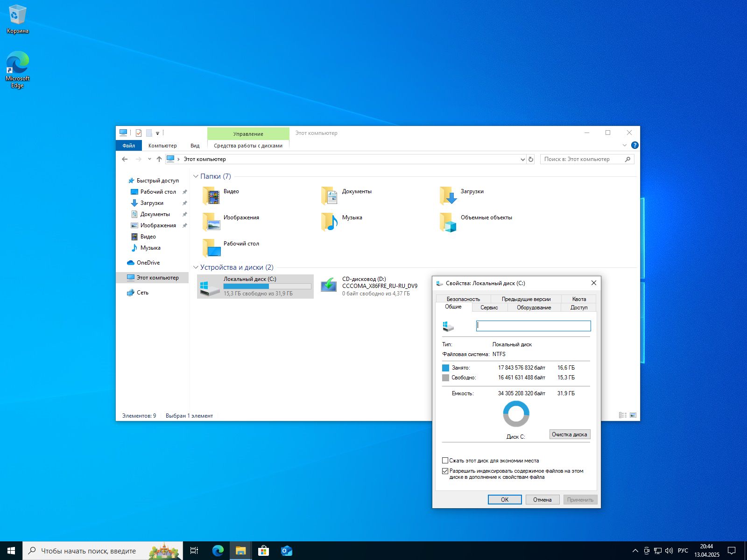Open the address bar history dropdown
Image resolution: width=747 pixels, height=560 pixels.
(522, 159)
